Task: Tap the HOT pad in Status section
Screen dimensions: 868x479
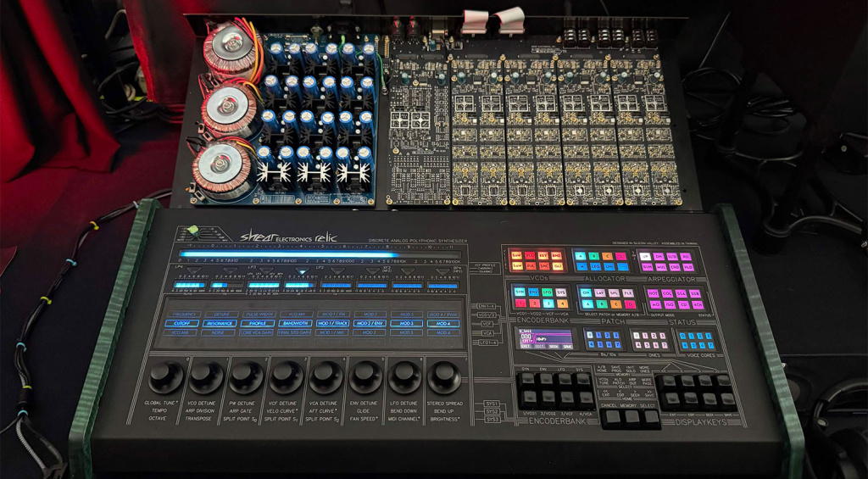Action: (x=654, y=293)
